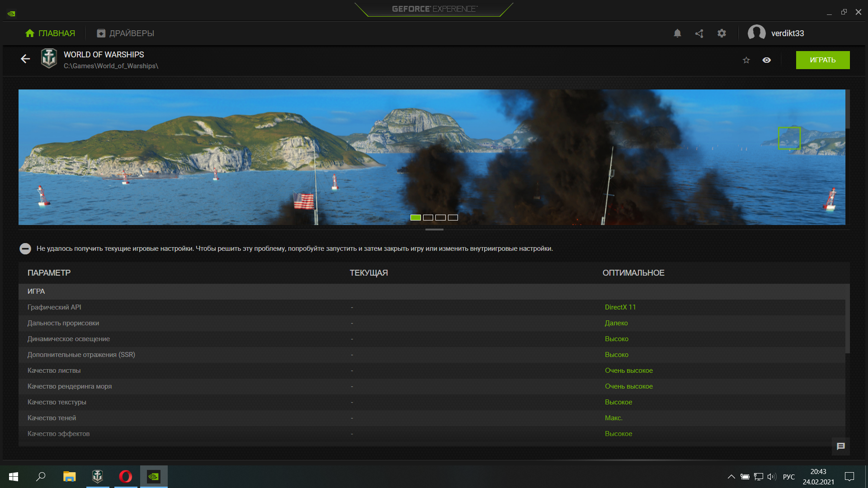Click the Далеко optimal value
Image resolution: width=868 pixels, height=488 pixels.
tap(616, 323)
